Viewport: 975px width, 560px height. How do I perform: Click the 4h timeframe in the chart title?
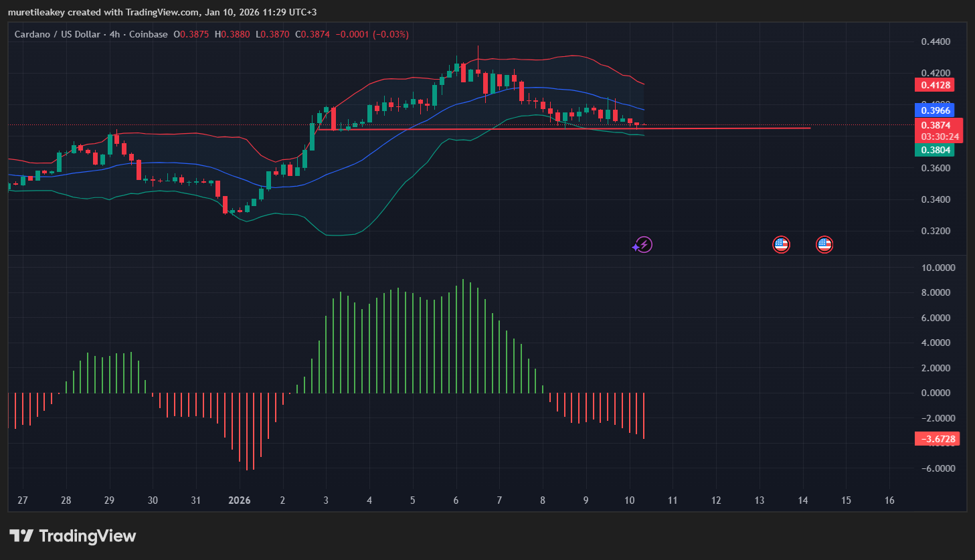pyautogui.click(x=115, y=34)
